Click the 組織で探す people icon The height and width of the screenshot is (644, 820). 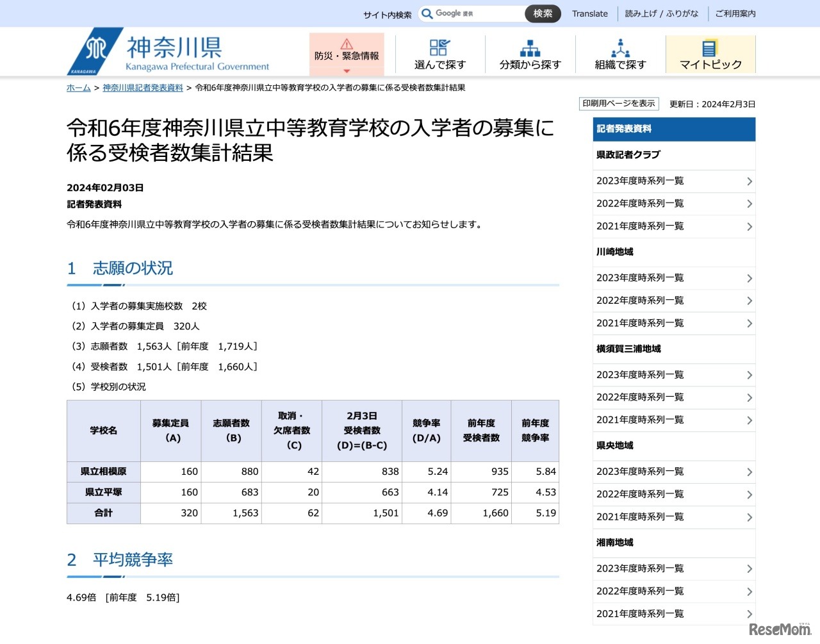click(x=620, y=48)
